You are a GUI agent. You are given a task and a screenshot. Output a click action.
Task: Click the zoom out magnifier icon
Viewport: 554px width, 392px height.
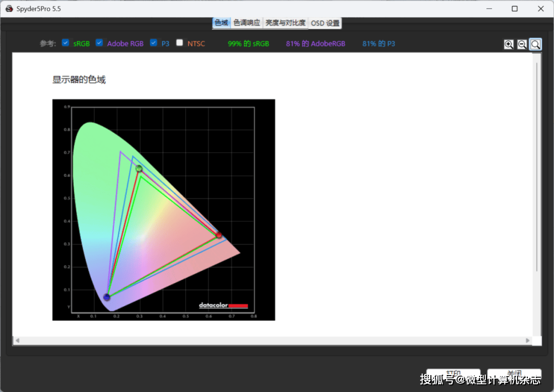[522, 44]
